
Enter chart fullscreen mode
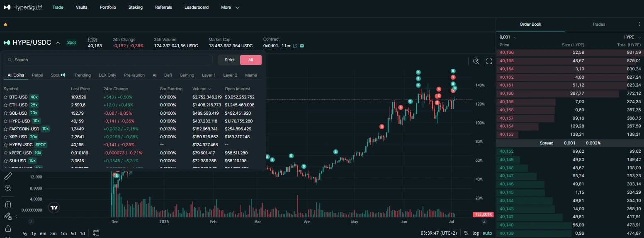click(x=489, y=61)
